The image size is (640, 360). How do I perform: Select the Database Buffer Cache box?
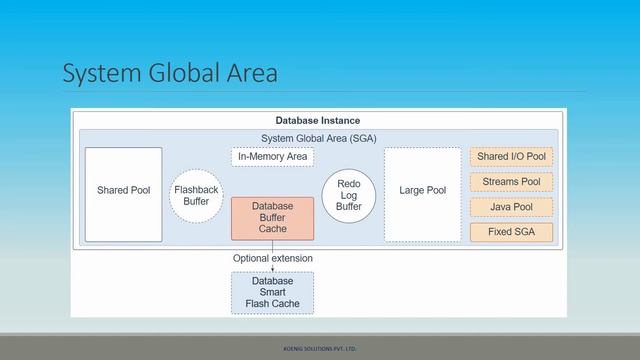(273, 218)
